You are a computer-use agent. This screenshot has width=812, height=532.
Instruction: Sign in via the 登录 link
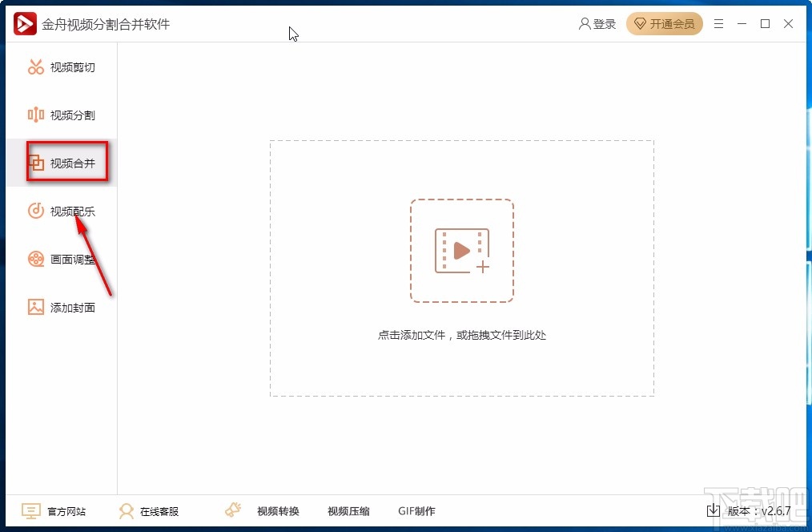coord(601,23)
